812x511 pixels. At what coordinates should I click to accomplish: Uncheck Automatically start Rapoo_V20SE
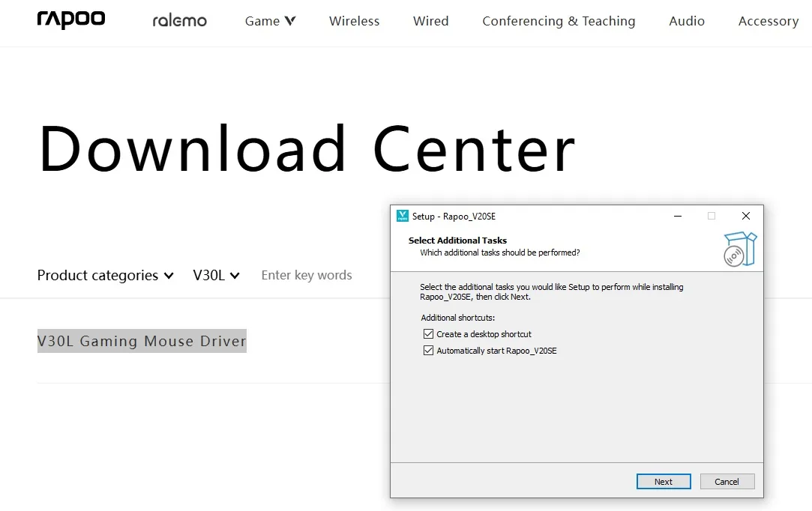click(428, 351)
